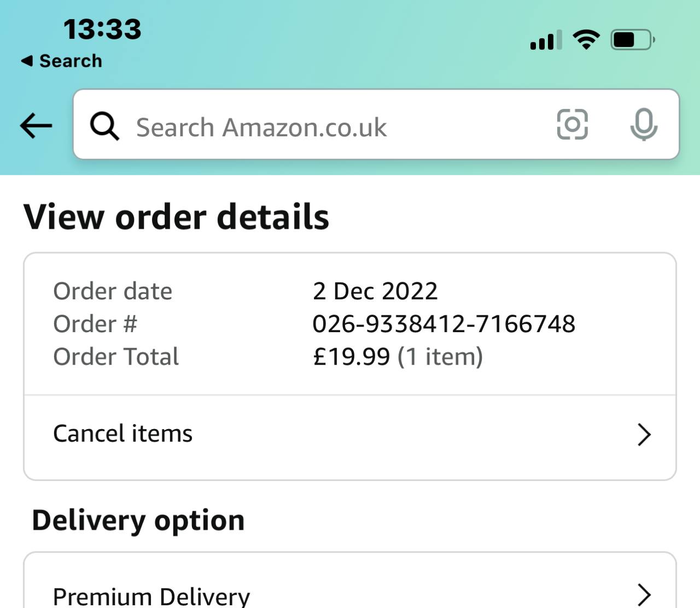The height and width of the screenshot is (608, 700).
Task: Tap the back arrow beside search bar
Action: coord(36,126)
